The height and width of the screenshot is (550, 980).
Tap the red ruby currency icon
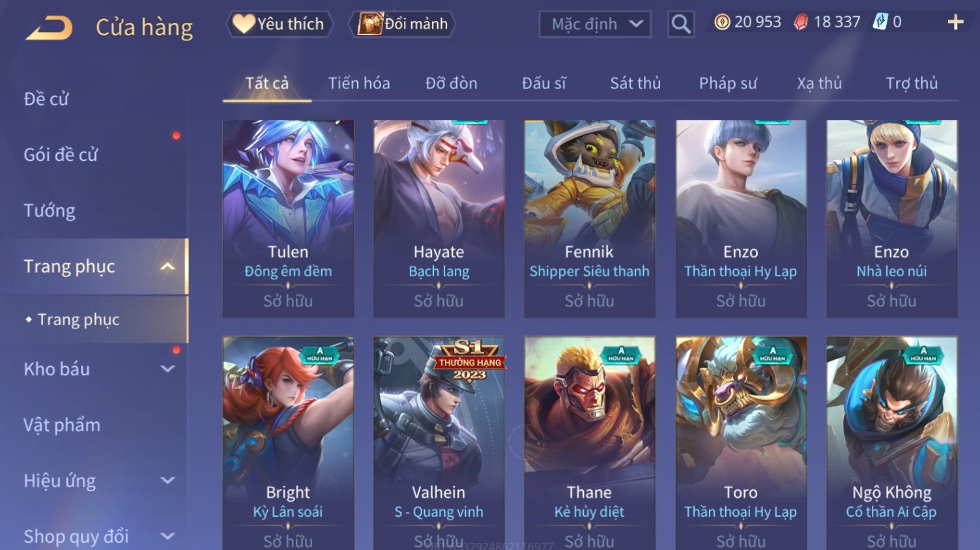(x=801, y=22)
